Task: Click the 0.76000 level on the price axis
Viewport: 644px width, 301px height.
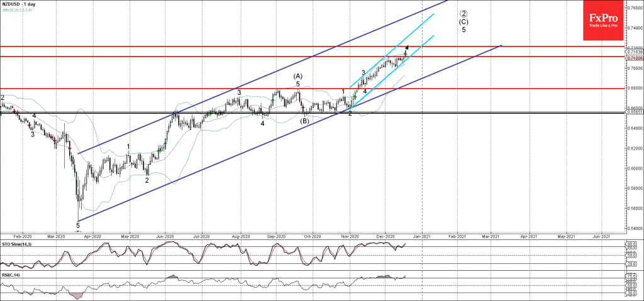Action: coord(633,8)
